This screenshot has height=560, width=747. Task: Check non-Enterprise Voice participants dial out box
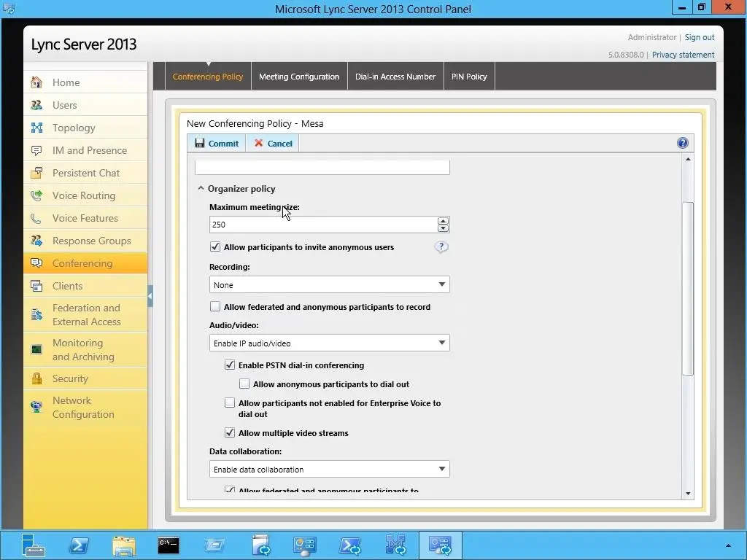click(230, 402)
